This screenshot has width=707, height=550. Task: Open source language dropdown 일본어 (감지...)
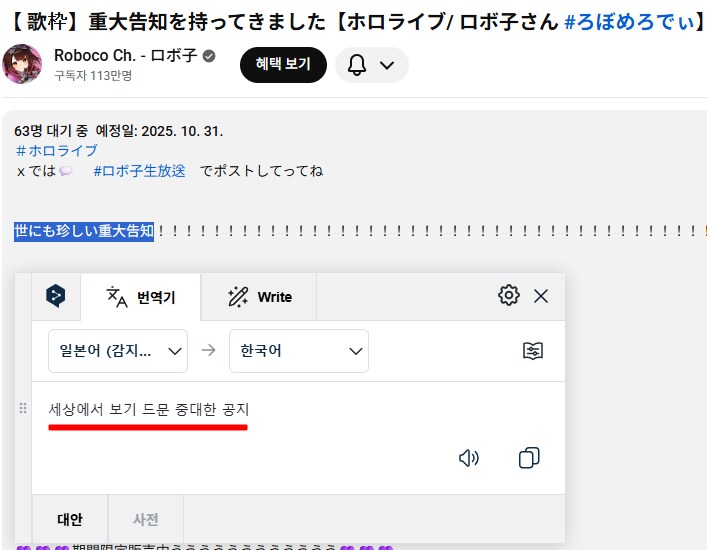pos(118,351)
